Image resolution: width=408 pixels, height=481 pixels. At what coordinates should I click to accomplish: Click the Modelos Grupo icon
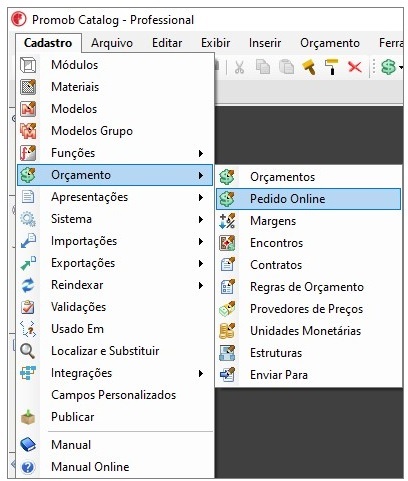[x=28, y=131]
